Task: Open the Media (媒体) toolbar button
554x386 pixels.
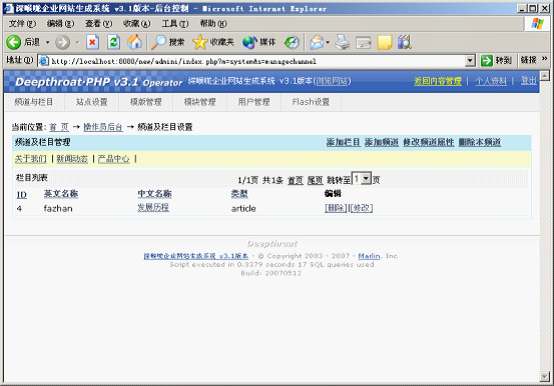Action: pyautogui.click(x=259, y=42)
